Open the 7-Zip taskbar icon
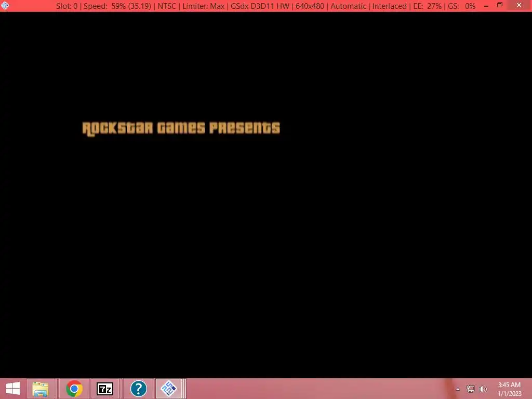This screenshot has width=532, height=399. [x=105, y=389]
